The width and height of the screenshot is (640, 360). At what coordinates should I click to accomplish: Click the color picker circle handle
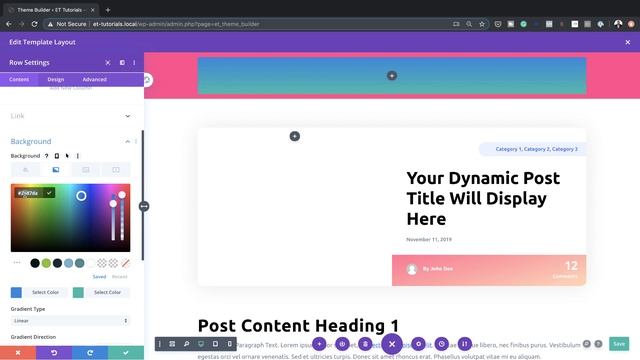click(81, 196)
